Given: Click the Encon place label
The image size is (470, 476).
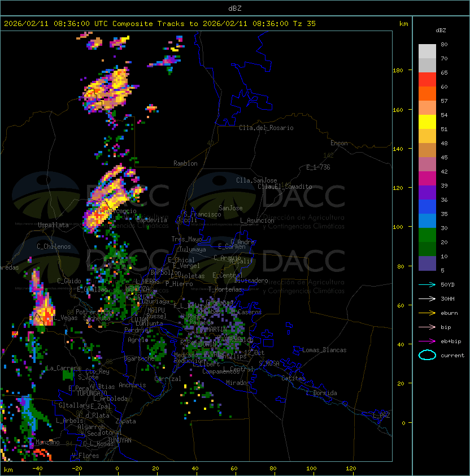Looking at the screenshot, I should [339, 143].
